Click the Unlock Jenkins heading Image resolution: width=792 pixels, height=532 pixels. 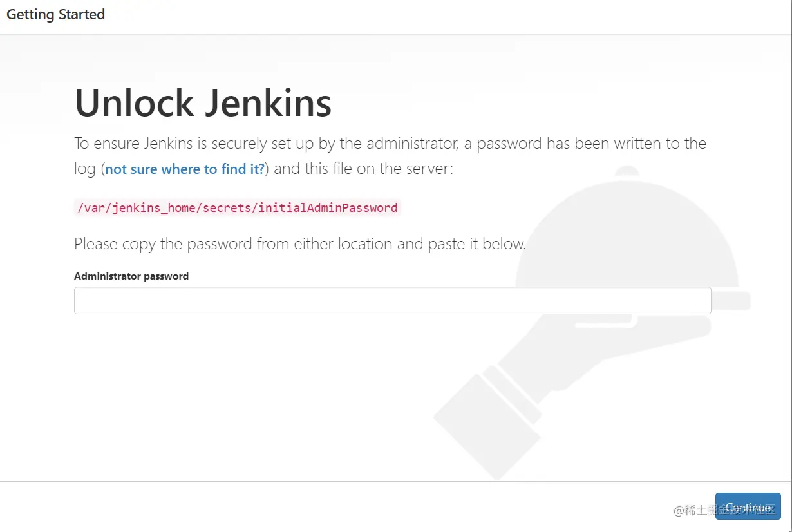[203, 103]
